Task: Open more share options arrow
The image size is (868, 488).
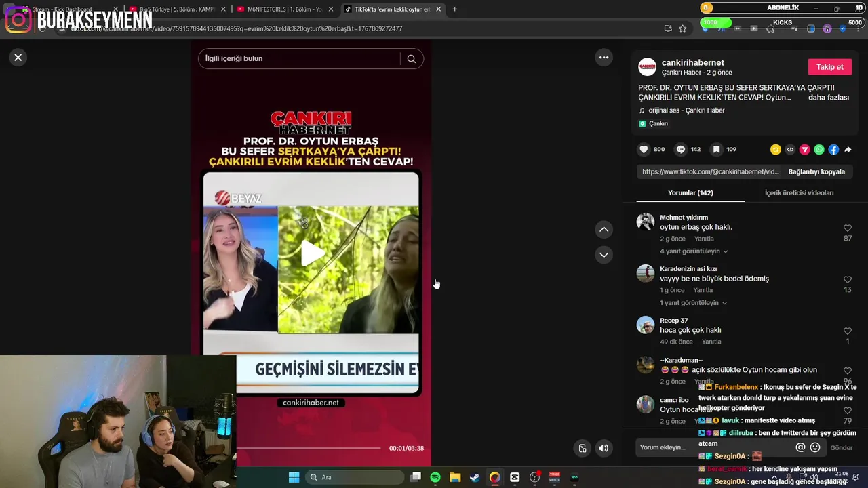Action: (x=848, y=150)
